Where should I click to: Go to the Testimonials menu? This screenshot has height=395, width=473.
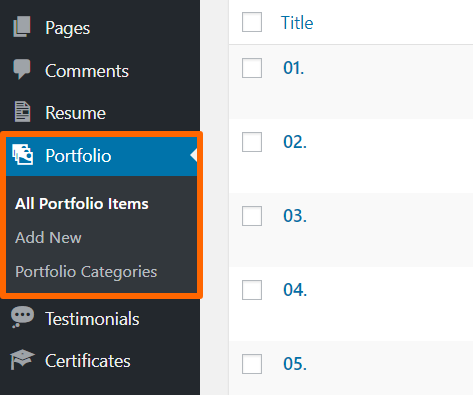(92, 319)
